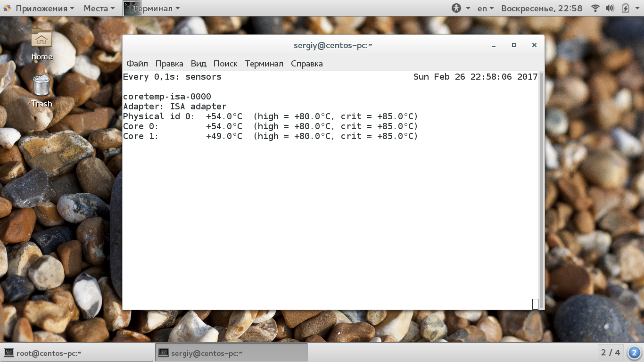Open the Файл menu in terminal
The height and width of the screenshot is (362, 644).
click(x=137, y=64)
